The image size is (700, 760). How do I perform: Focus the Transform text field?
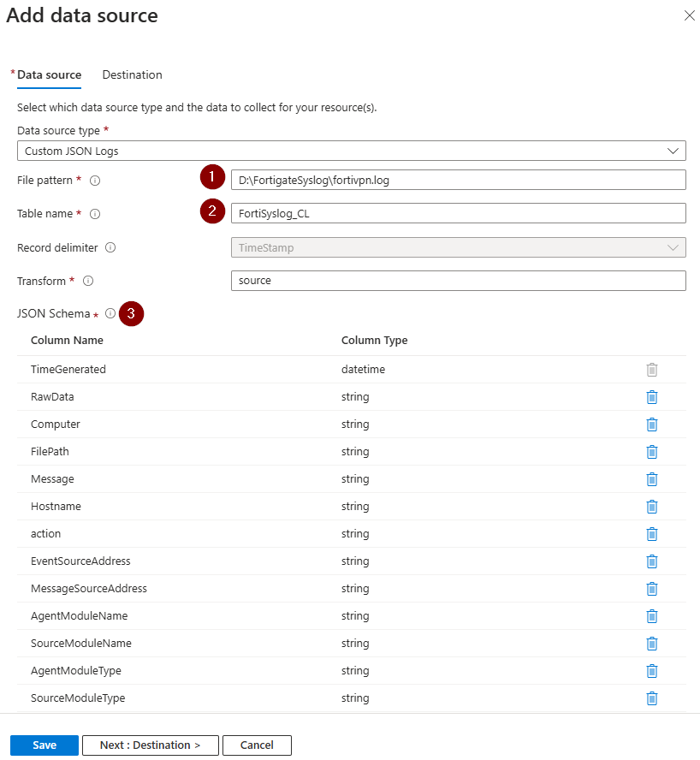pyautogui.click(x=458, y=281)
